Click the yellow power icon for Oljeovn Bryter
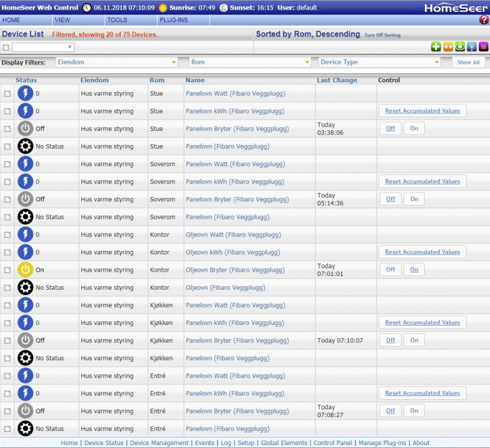Viewport: 490px width, 448px height. (26, 270)
